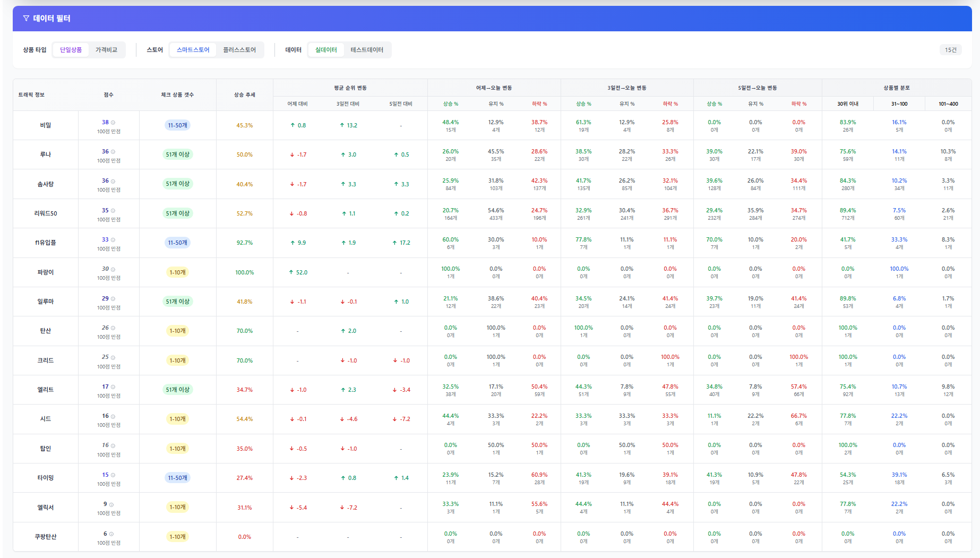
Task: Select the 리워드50 traffic name cell
Action: (x=46, y=213)
